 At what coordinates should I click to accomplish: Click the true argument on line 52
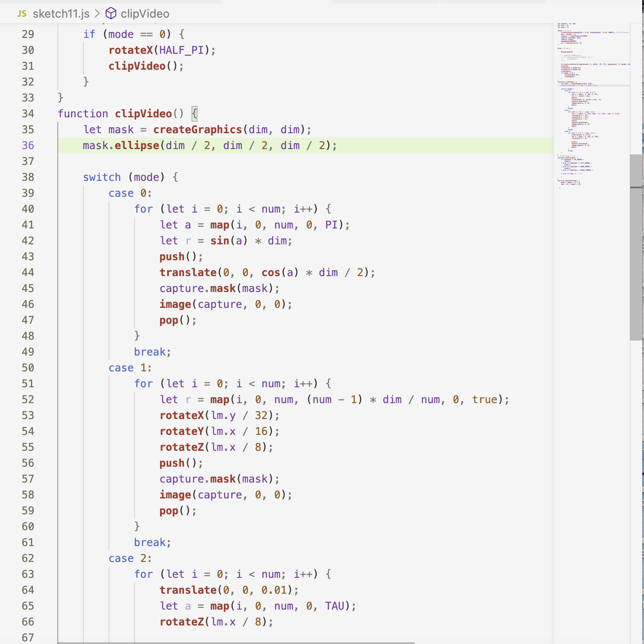pyautogui.click(x=485, y=399)
